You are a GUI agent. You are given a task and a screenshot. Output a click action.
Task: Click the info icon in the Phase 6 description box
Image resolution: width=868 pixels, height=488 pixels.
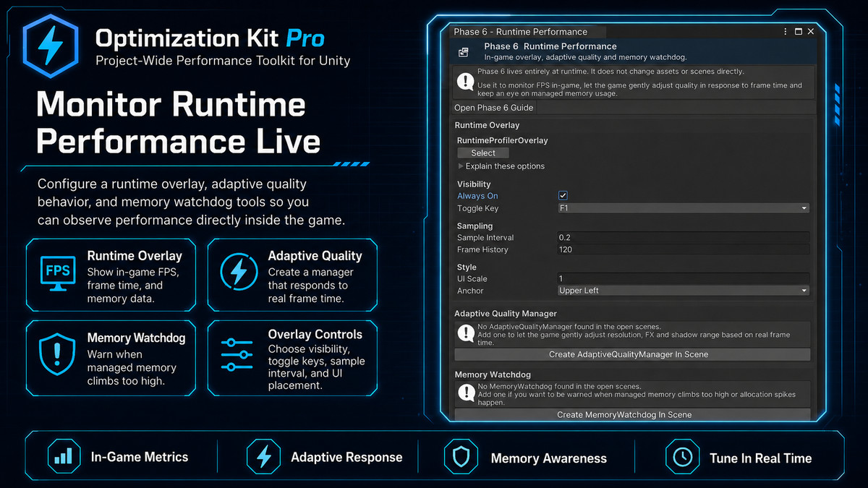[x=465, y=82]
